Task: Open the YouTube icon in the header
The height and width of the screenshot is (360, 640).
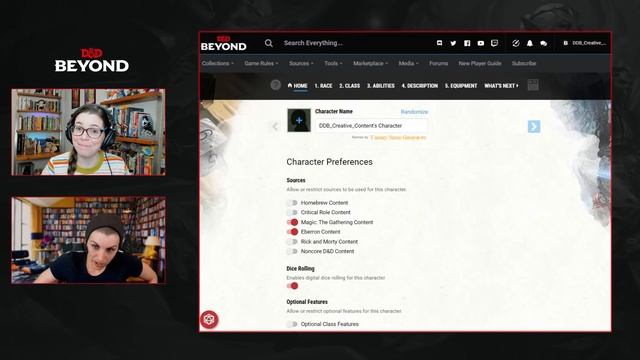Action: coord(481,43)
